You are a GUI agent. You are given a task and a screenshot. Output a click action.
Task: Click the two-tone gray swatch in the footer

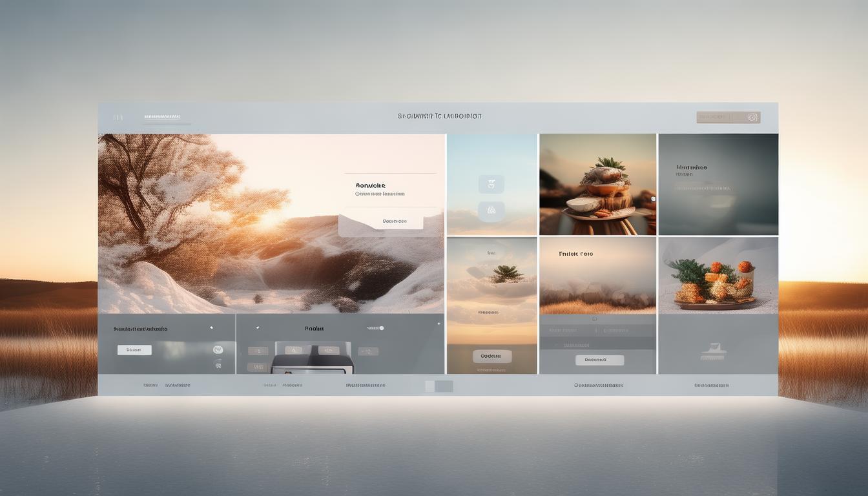(439, 386)
